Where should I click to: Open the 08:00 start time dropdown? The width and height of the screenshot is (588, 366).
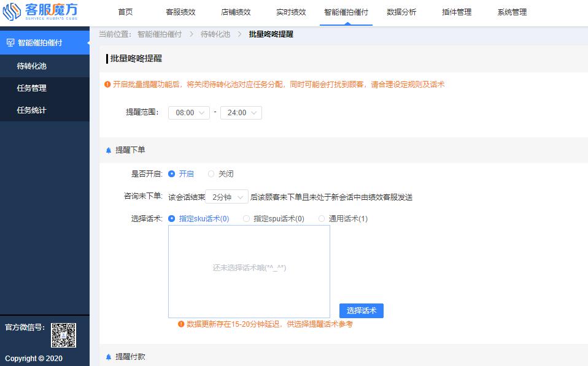188,113
